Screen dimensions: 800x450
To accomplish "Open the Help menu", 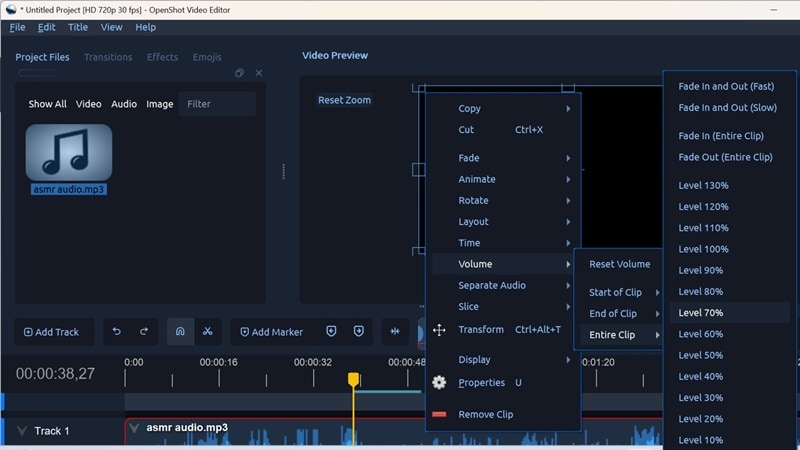I will tap(145, 27).
